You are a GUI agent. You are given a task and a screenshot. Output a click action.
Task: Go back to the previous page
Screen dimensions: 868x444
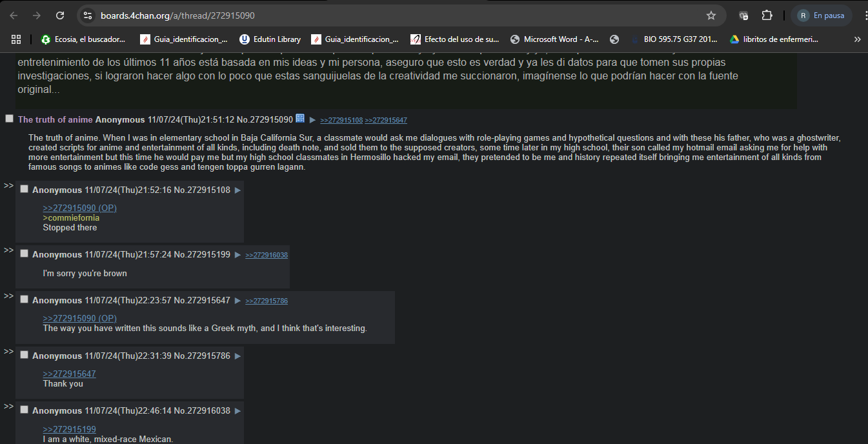click(x=14, y=15)
